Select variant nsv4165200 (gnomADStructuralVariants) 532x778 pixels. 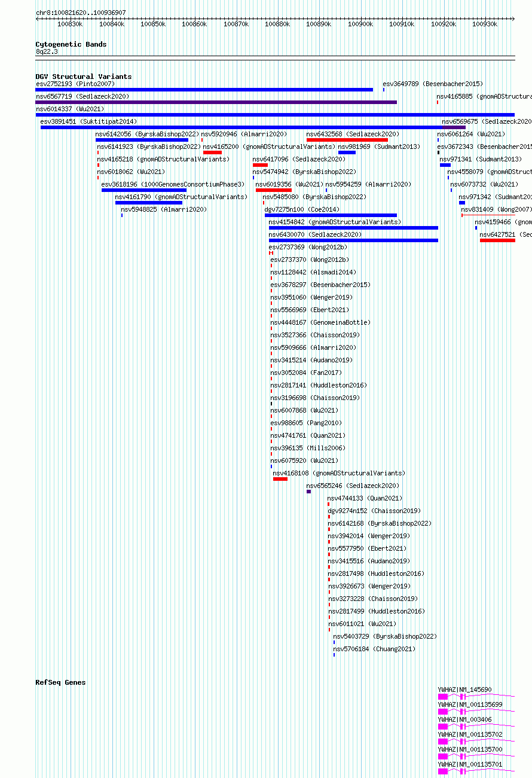click(x=270, y=147)
